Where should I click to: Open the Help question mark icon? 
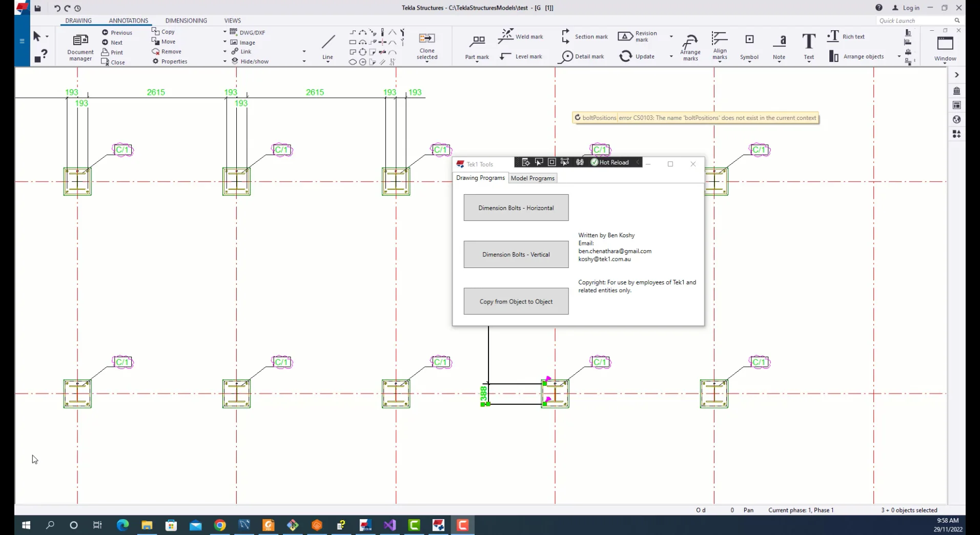click(x=879, y=8)
